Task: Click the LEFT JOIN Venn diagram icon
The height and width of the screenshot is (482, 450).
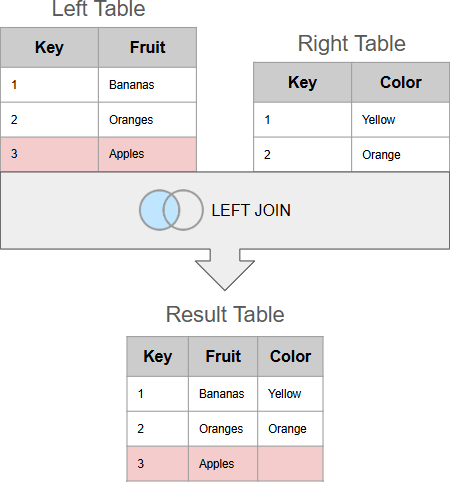Action: 171,210
